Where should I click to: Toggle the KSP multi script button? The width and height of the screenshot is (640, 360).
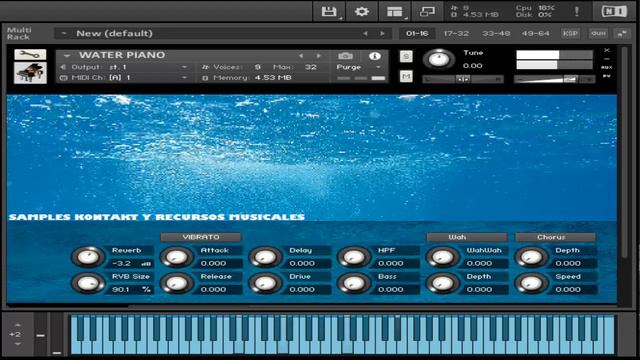pyautogui.click(x=570, y=33)
